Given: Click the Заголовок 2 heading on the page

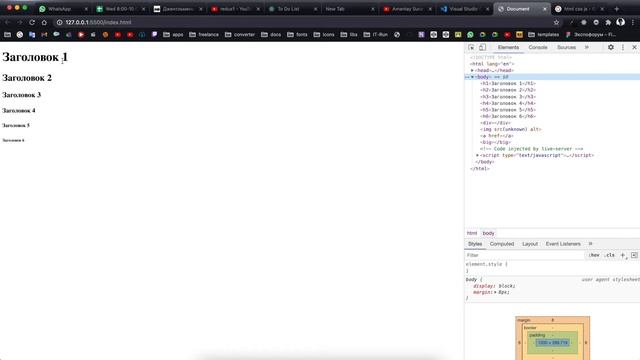Looking at the screenshot, I should tap(27, 78).
